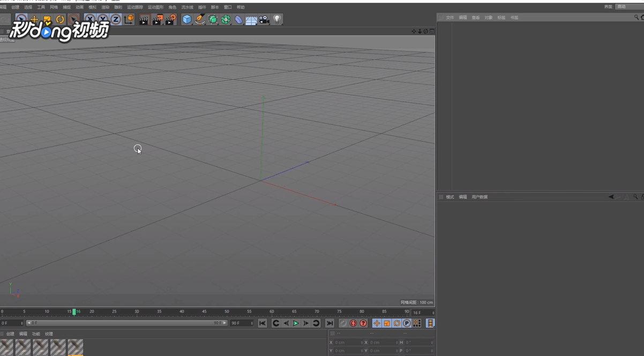The width and height of the screenshot is (644, 356).
Task: Open the 渲染 menu
Action: (x=105, y=8)
